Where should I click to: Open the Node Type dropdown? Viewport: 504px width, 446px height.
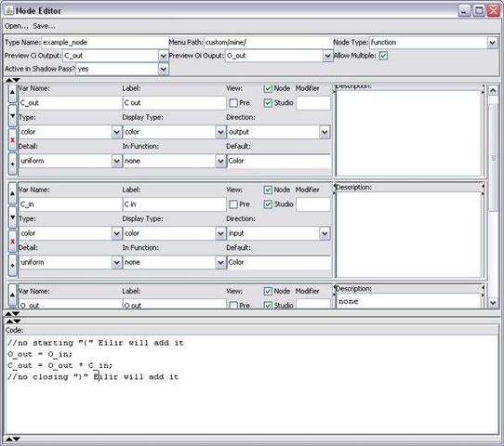coord(492,43)
